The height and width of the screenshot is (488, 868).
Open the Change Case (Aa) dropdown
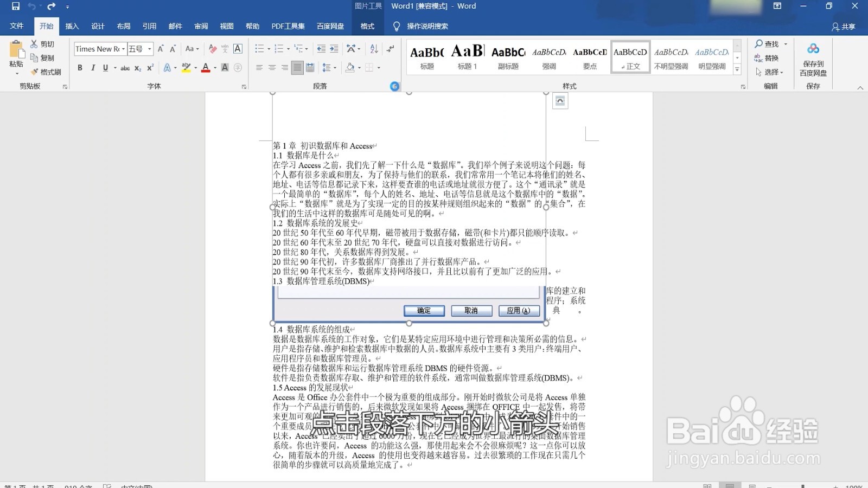(192, 49)
